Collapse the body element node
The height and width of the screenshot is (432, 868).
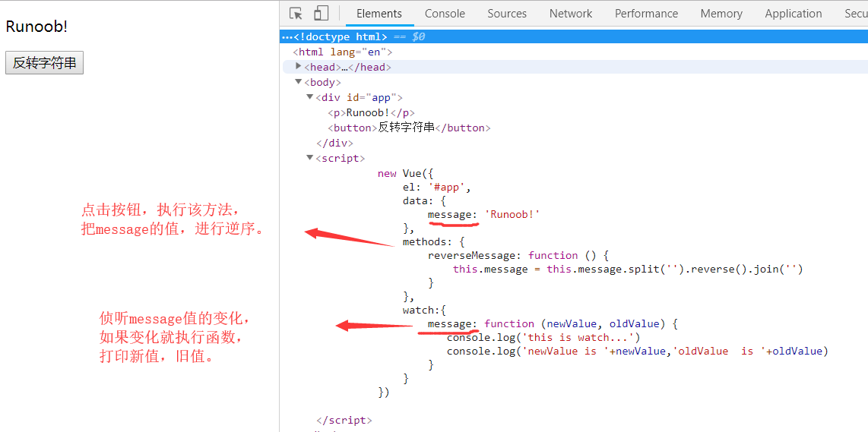click(299, 82)
